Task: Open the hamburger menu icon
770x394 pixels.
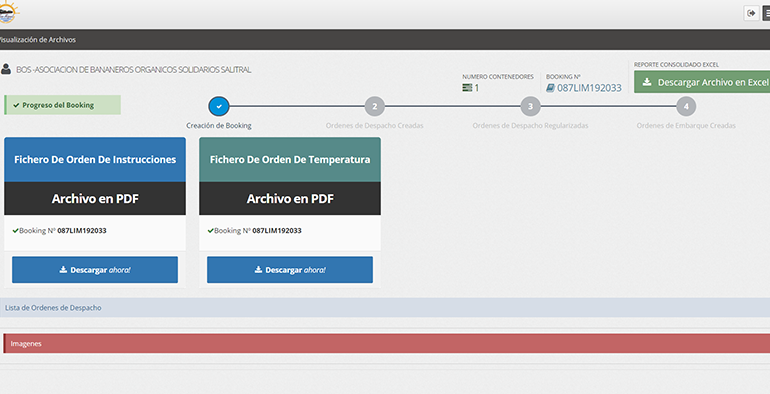Action: click(x=766, y=13)
